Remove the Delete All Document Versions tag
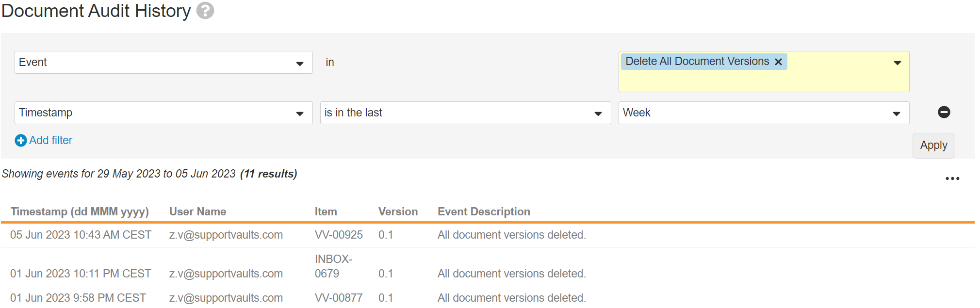This screenshot has height=308, width=980. point(778,62)
